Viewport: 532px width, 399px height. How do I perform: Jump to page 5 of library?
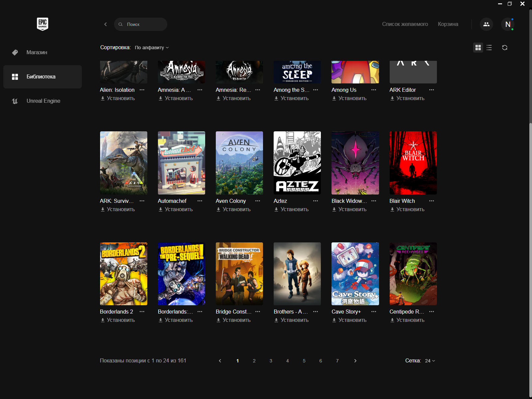[x=304, y=361]
